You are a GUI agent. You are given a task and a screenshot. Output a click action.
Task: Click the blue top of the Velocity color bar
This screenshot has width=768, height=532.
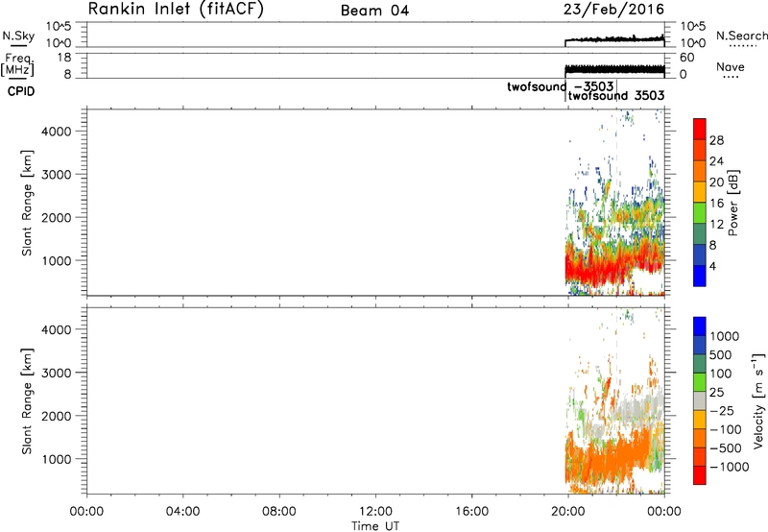pyautogui.click(x=700, y=326)
